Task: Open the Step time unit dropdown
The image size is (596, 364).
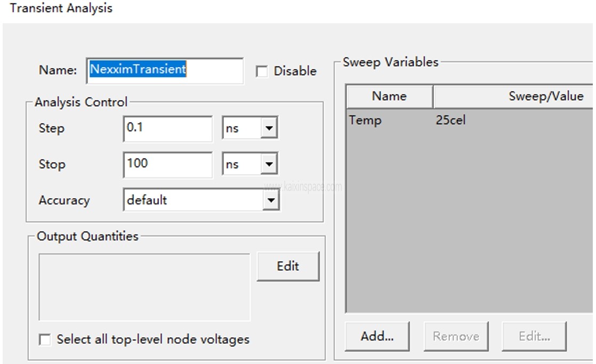Action: [x=269, y=129]
